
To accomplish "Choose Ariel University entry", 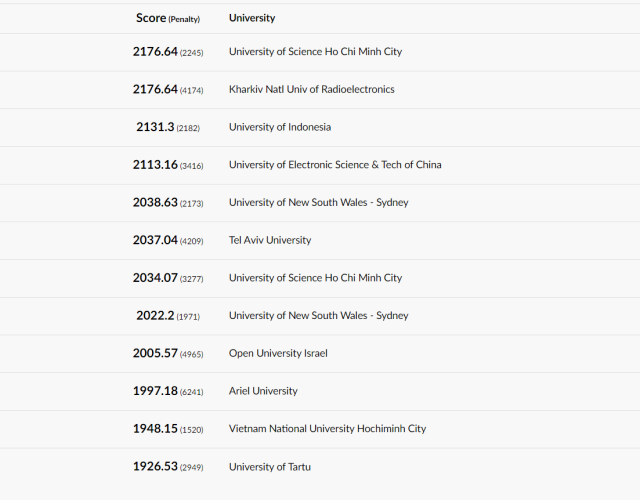I will coord(263,391).
